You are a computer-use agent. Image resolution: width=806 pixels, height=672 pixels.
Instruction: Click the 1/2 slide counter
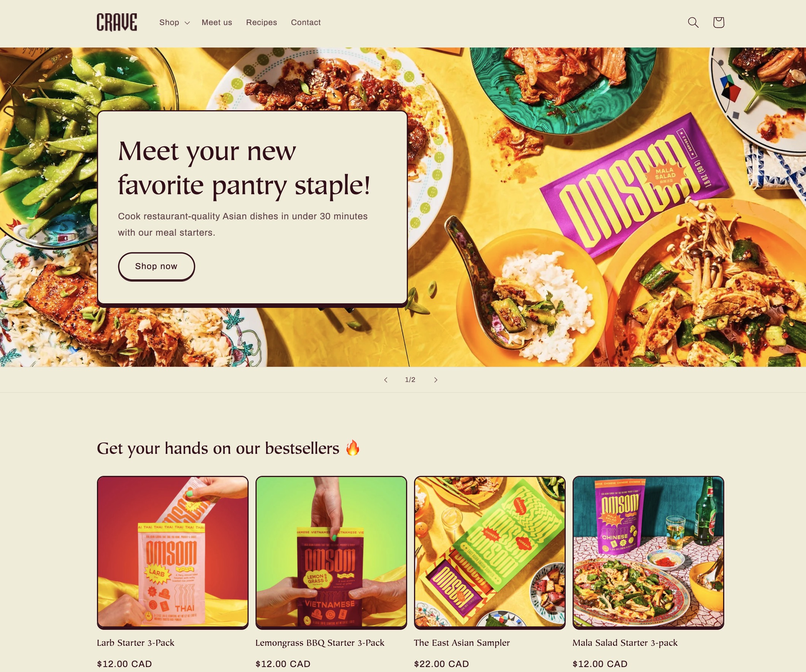(410, 380)
